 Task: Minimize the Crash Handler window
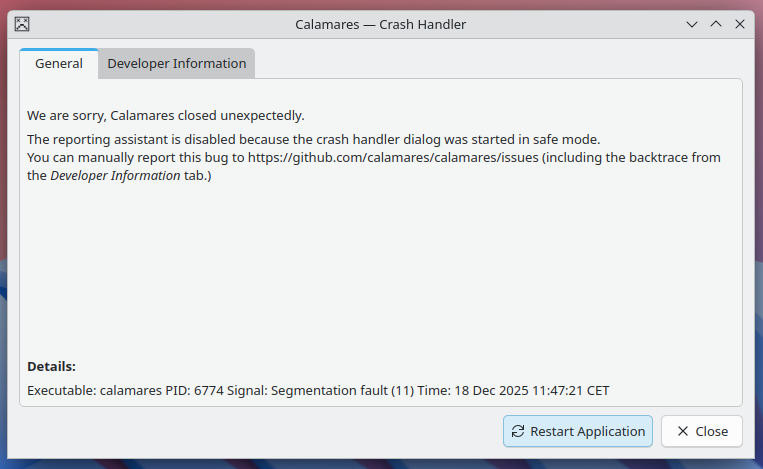pyautogui.click(x=692, y=24)
